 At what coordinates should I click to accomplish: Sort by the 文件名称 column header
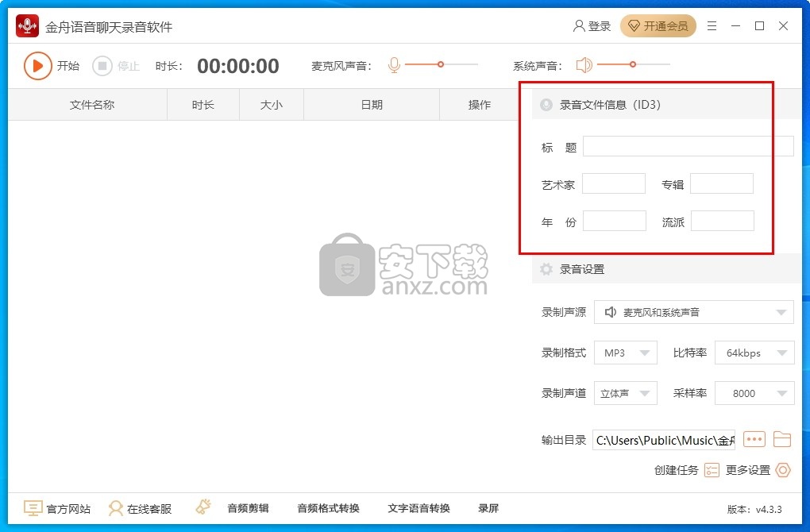[92, 105]
